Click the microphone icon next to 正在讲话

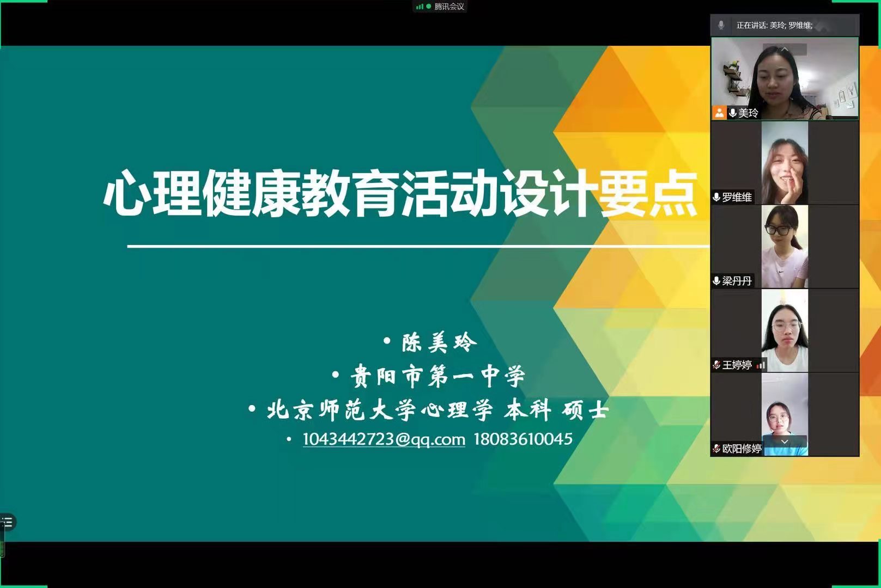721,25
